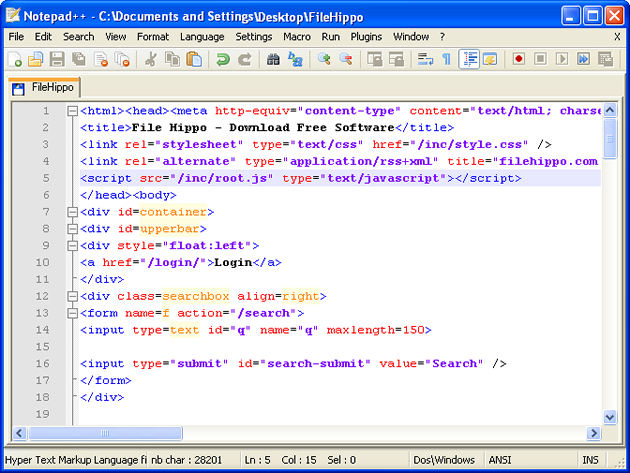The image size is (630, 473).
Task: Click the macro Playback triangle icon
Action: click(562, 60)
